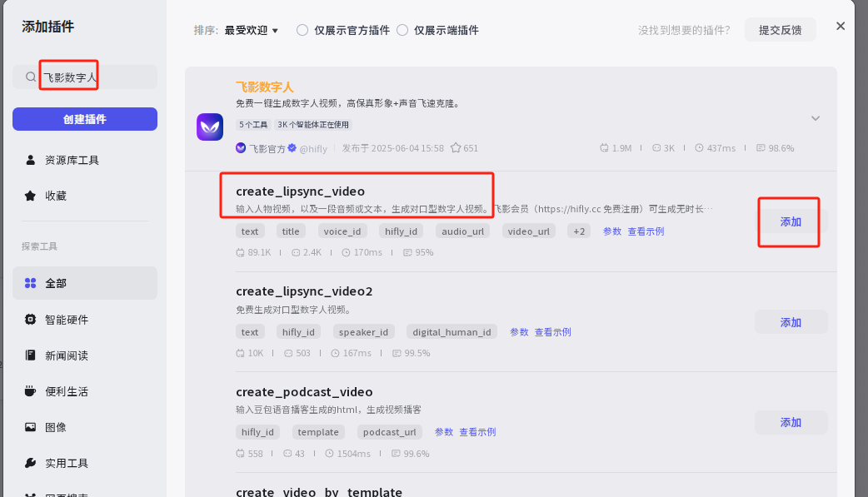Open 查看示例 link for create_lipsync_video
The height and width of the screenshot is (497, 868).
pos(646,231)
